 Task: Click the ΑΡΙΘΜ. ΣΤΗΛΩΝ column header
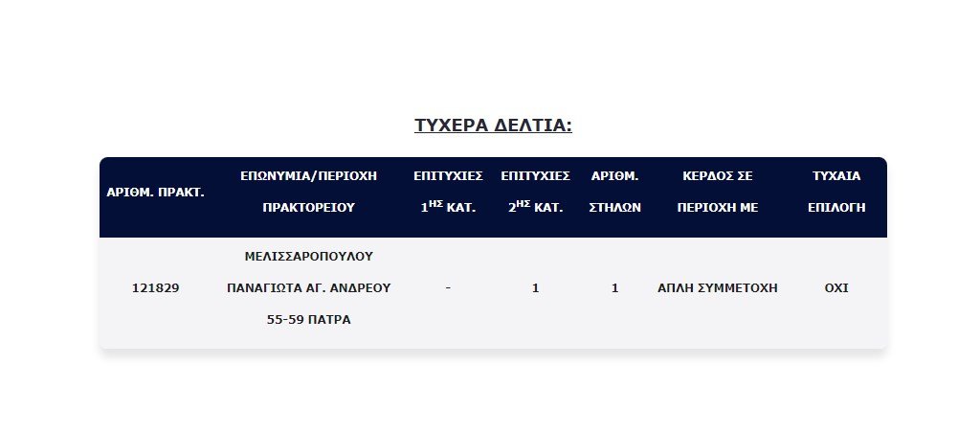click(615, 192)
